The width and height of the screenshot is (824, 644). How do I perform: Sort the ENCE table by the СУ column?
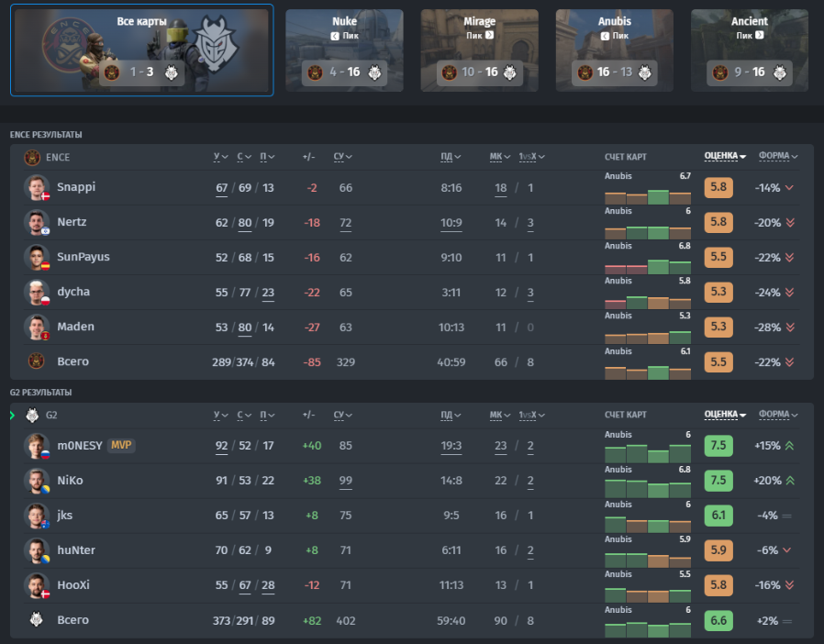click(x=342, y=157)
